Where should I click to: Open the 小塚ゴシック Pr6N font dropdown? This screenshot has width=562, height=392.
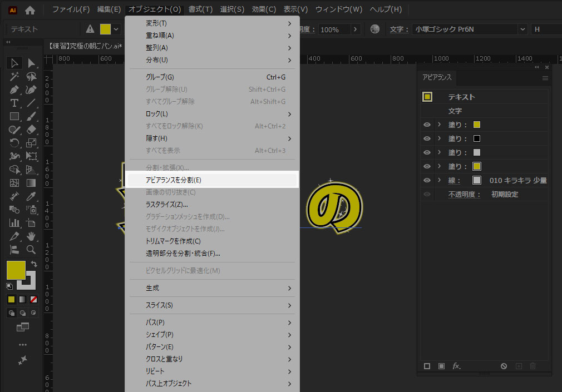pos(522,29)
